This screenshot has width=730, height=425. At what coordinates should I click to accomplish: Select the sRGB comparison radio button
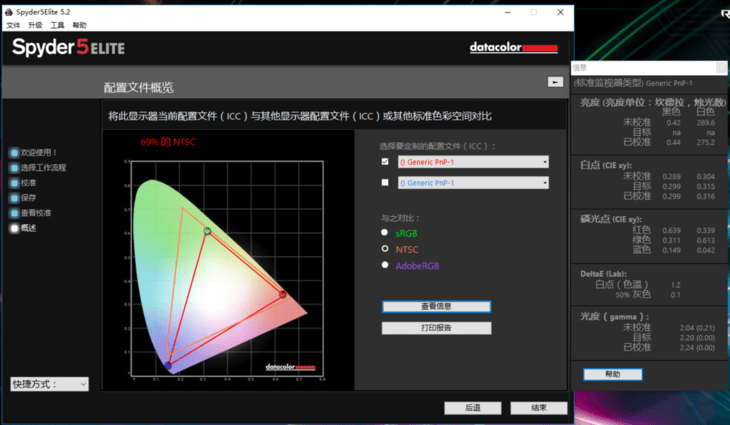coord(385,232)
